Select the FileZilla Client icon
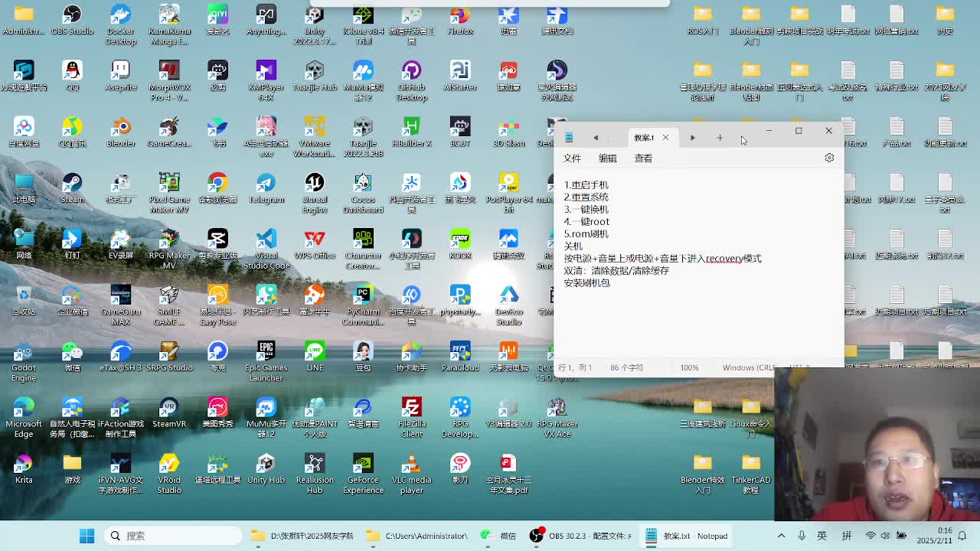Image resolution: width=980 pixels, height=551 pixels. click(x=411, y=417)
